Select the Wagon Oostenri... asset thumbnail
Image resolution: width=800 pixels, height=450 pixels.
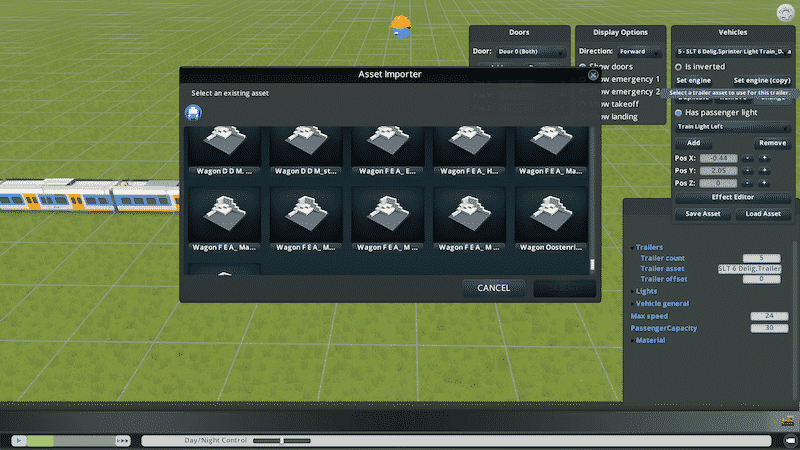coord(551,217)
